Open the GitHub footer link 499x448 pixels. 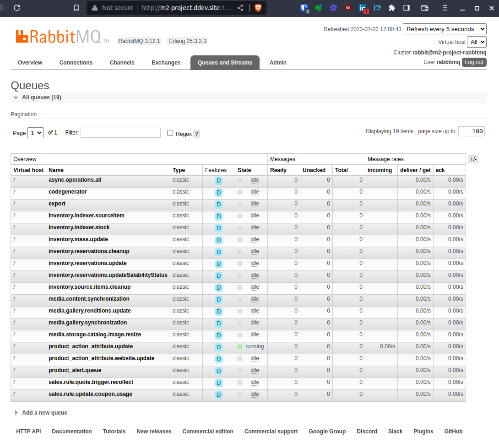tap(454, 432)
